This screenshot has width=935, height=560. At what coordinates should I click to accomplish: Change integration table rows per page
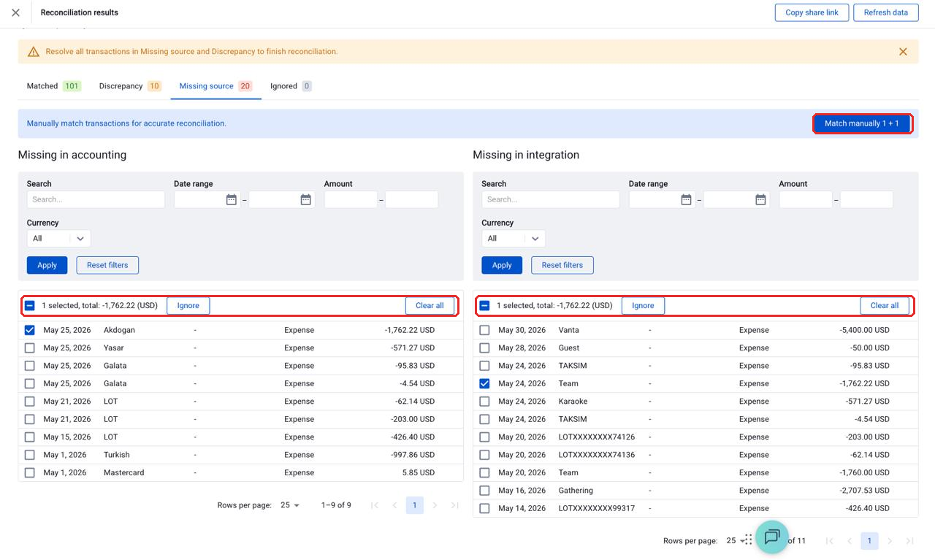(736, 541)
